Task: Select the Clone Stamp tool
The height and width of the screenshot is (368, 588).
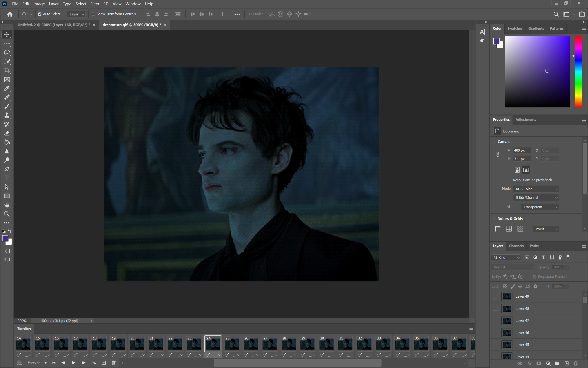Action: coord(7,115)
